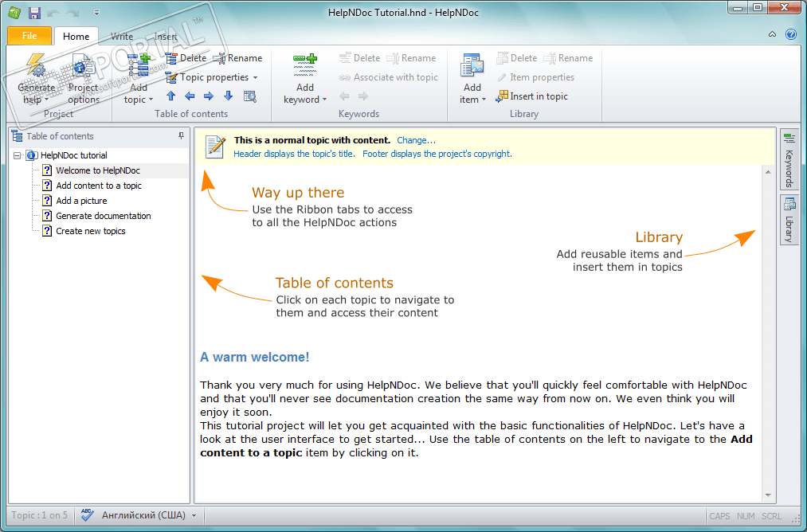Click the Generate help button

36,78
